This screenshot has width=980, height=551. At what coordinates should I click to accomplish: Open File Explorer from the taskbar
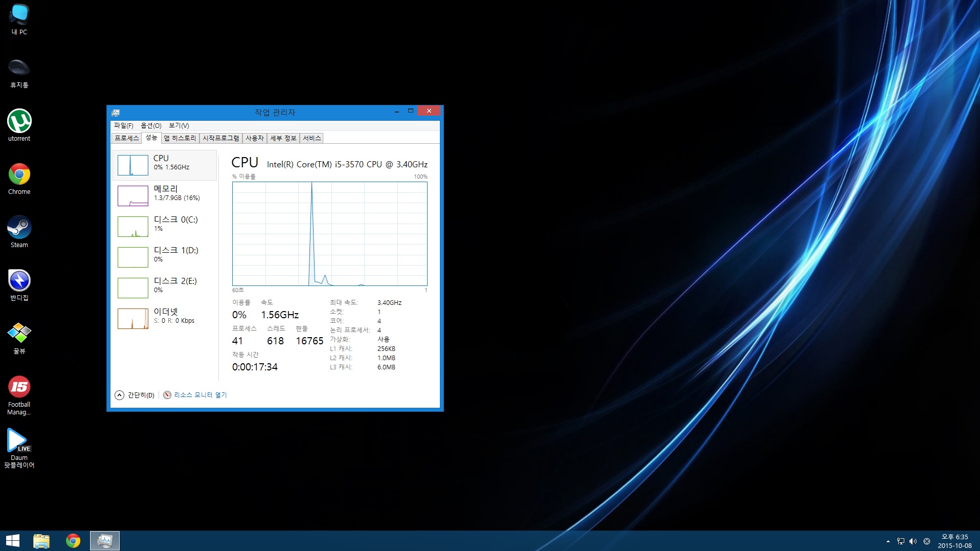point(41,541)
